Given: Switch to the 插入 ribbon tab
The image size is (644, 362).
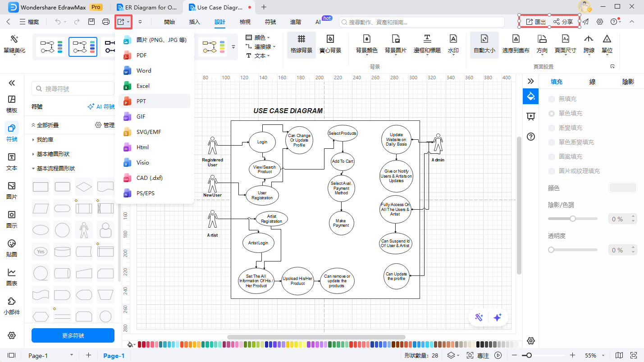Looking at the screenshot, I should click(195, 22).
